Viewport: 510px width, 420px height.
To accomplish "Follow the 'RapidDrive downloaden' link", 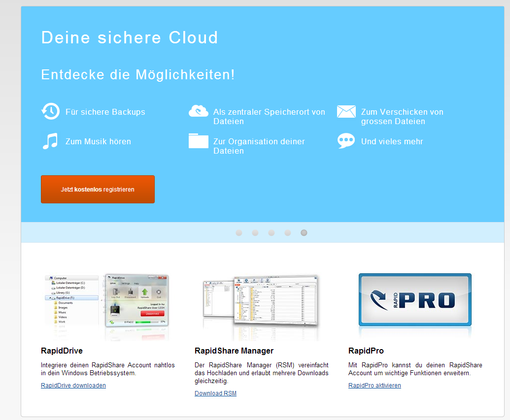I will coord(73,385).
